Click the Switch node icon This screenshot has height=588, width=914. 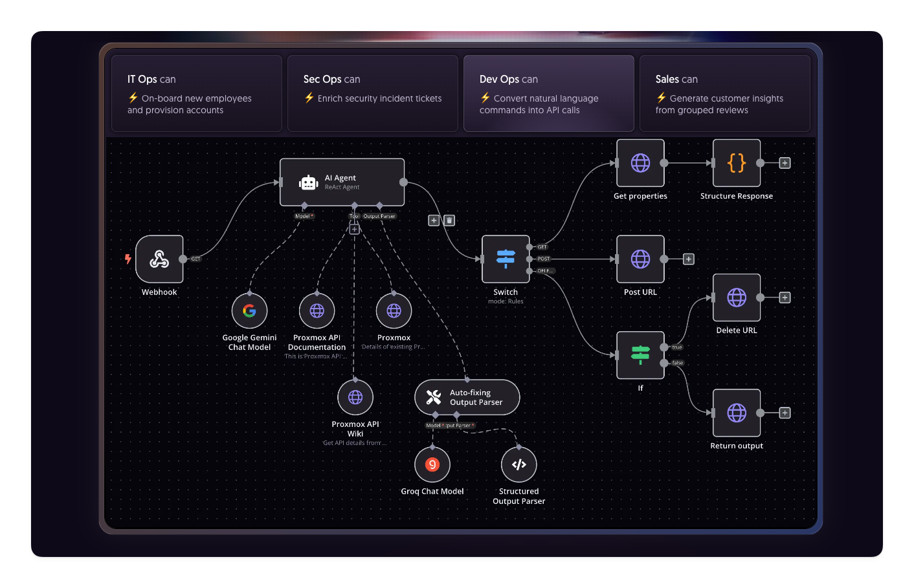click(x=506, y=259)
